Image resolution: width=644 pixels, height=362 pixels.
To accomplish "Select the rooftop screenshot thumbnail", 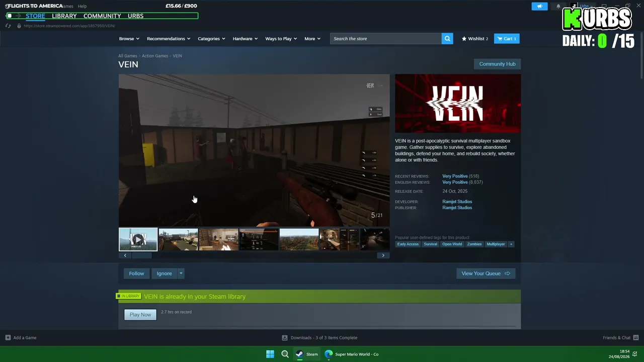I will point(178,239).
